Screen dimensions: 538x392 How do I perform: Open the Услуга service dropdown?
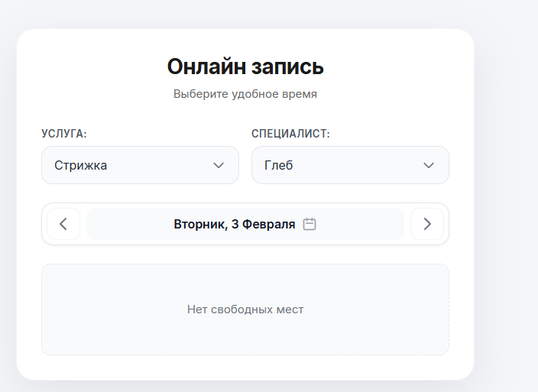tap(140, 165)
